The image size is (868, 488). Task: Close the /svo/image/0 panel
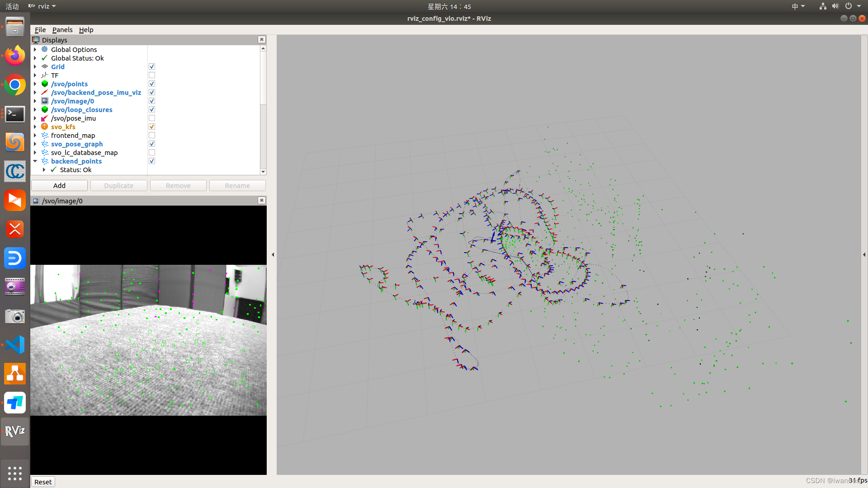261,201
